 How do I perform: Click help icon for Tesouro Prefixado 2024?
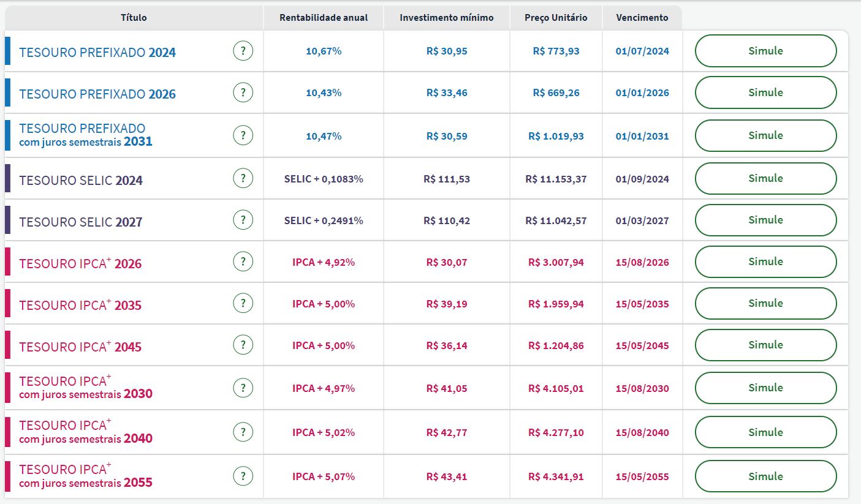(243, 51)
